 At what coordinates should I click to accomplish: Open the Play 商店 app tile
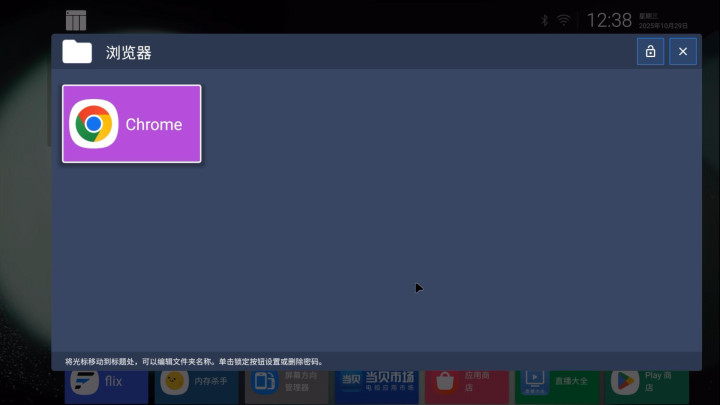click(647, 387)
